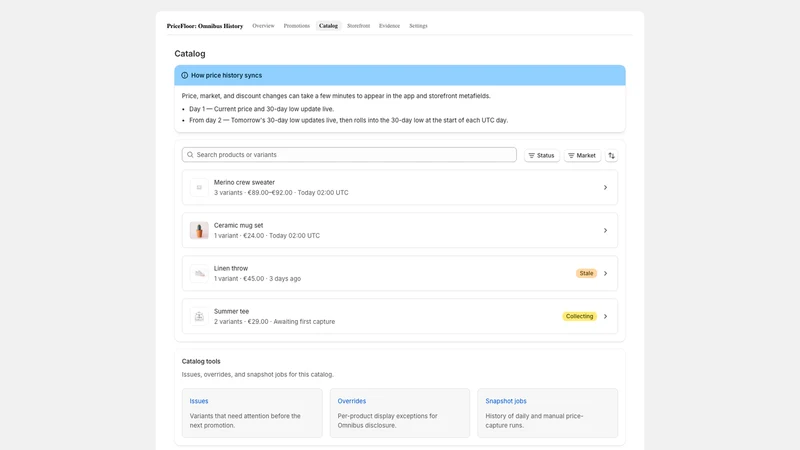Click the filter icon inside Status button
Screen dimensions: 800x450
(532, 156)
